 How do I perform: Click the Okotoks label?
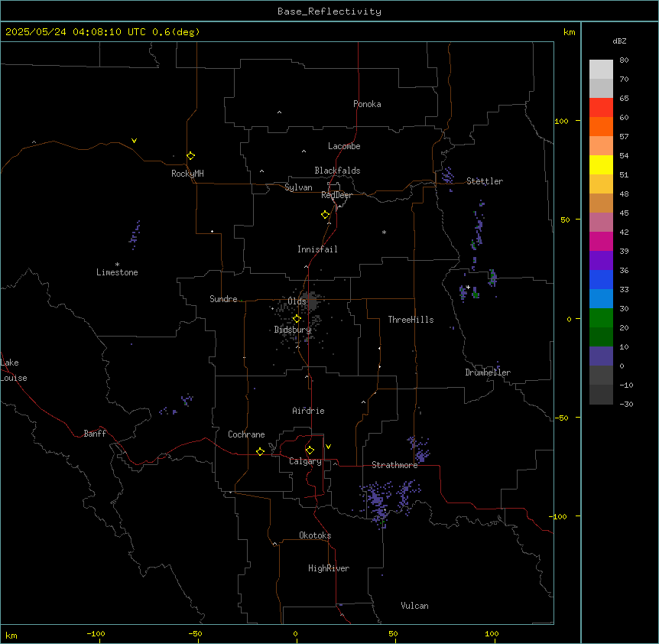[x=315, y=535]
